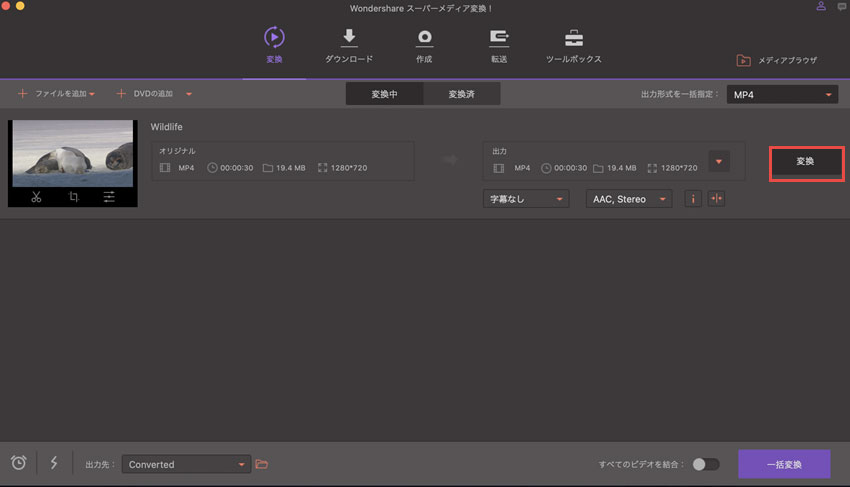Open the メディアブラウザ media browser
The height and width of the screenshot is (487, 850).
pyautogui.click(x=777, y=60)
